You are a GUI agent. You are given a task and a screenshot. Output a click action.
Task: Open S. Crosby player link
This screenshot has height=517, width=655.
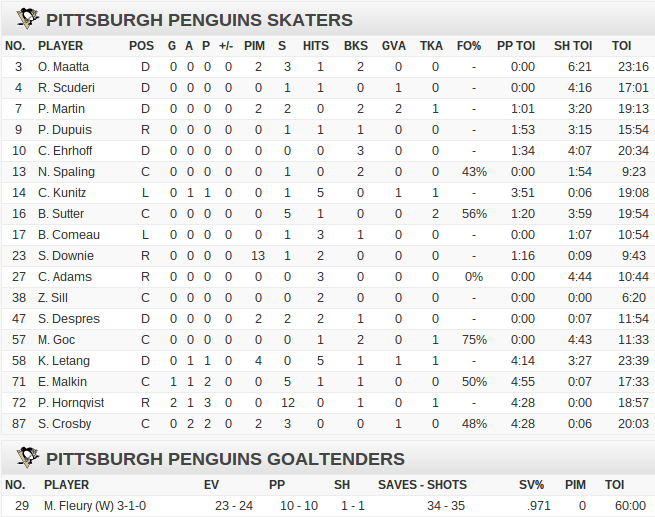tap(65, 424)
